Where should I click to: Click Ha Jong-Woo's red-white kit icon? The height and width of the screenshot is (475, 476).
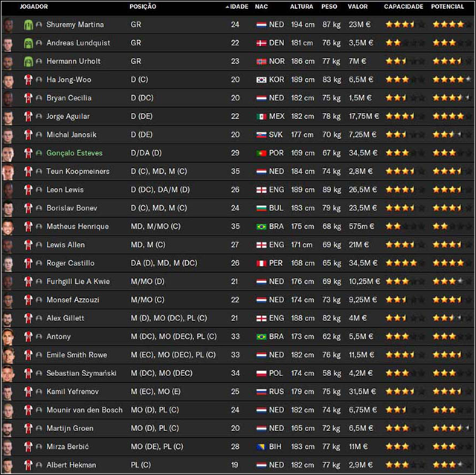(x=28, y=80)
